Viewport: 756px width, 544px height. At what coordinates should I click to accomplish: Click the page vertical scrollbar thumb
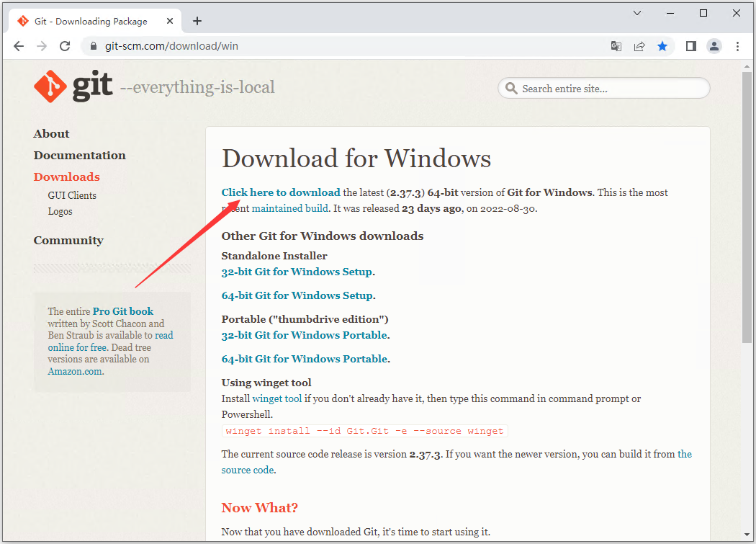[x=747, y=208]
